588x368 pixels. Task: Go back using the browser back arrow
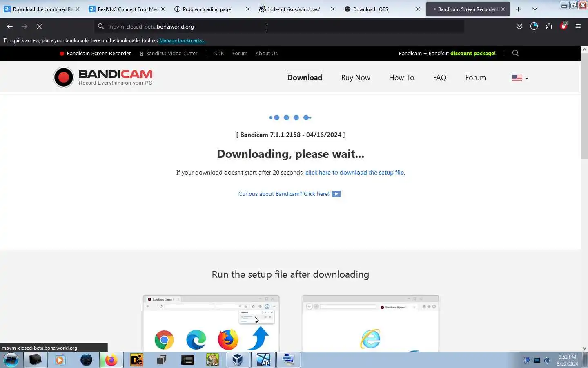click(10, 27)
